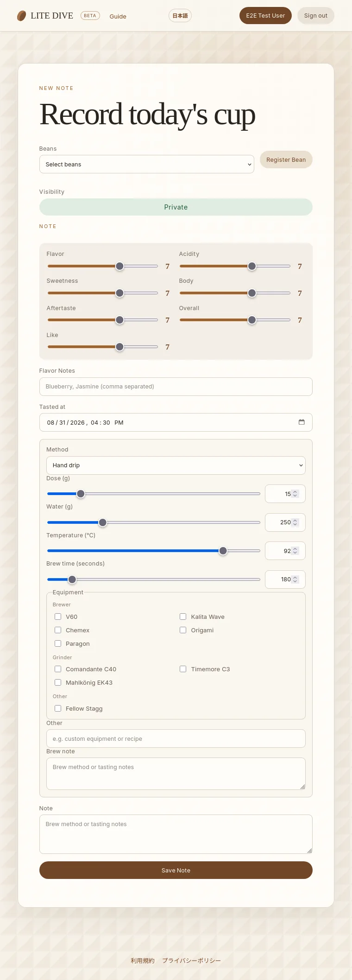Enable the Origami brewer checkbox

[x=183, y=630]
